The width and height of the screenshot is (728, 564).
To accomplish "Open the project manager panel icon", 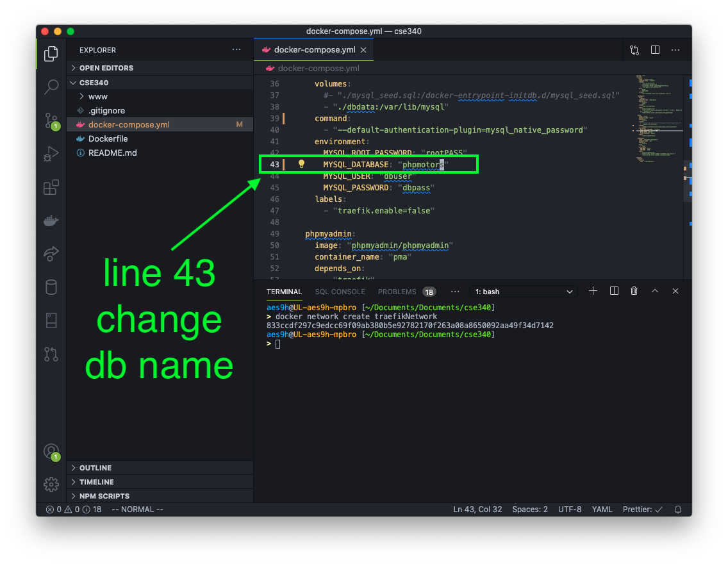I will (51, 320).
